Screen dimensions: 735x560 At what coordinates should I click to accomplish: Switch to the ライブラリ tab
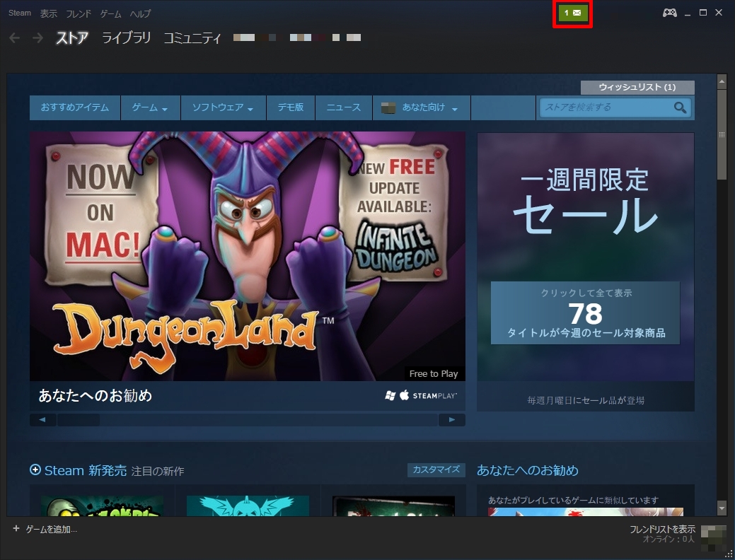(127, 38)
